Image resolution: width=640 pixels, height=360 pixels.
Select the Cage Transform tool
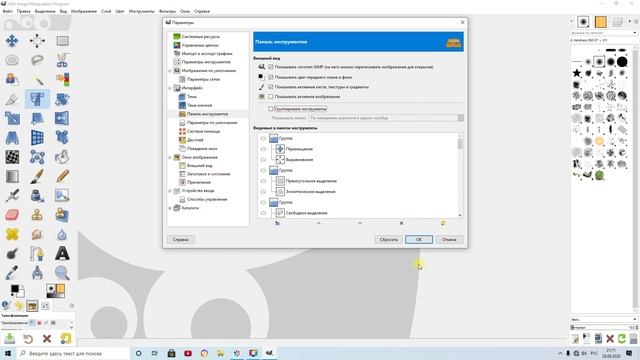(x=37, y=157)
